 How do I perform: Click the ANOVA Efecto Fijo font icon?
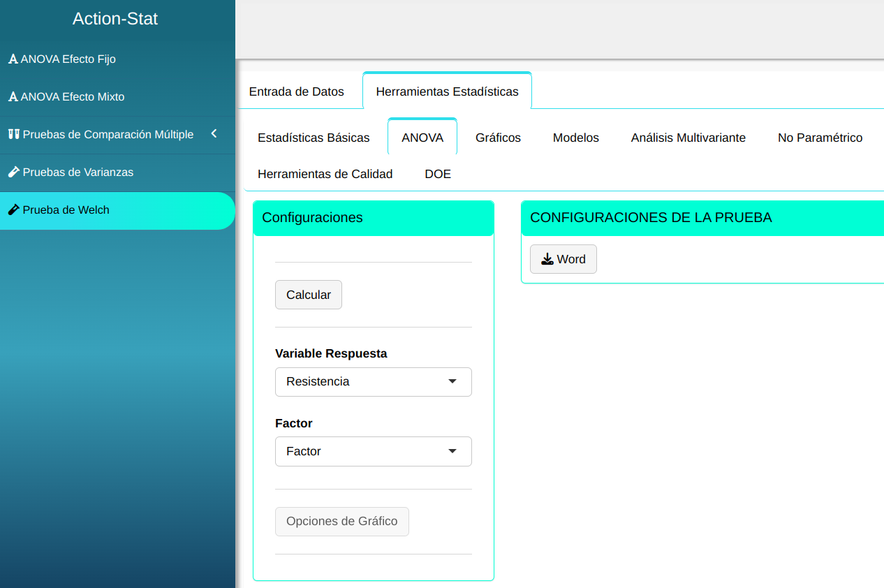[13, 59]
